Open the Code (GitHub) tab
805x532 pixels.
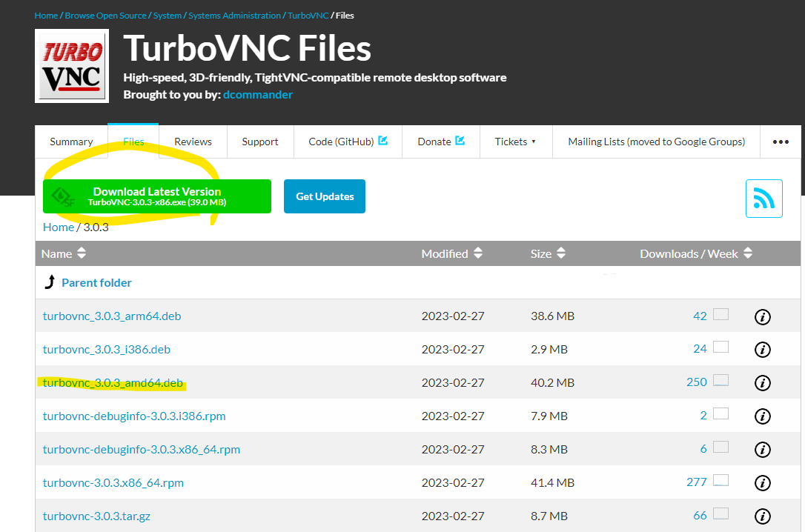click(348, 142)
